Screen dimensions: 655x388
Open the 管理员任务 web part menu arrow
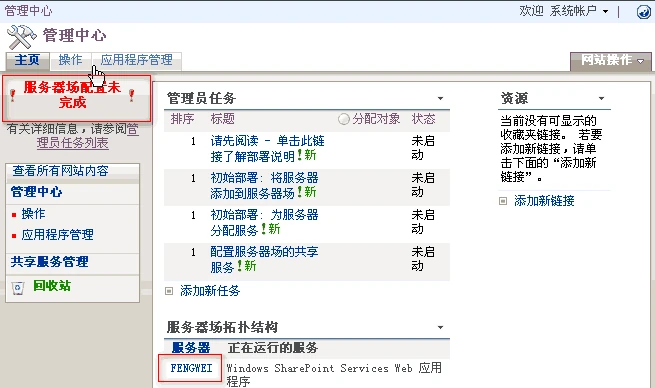coord(440,99)
